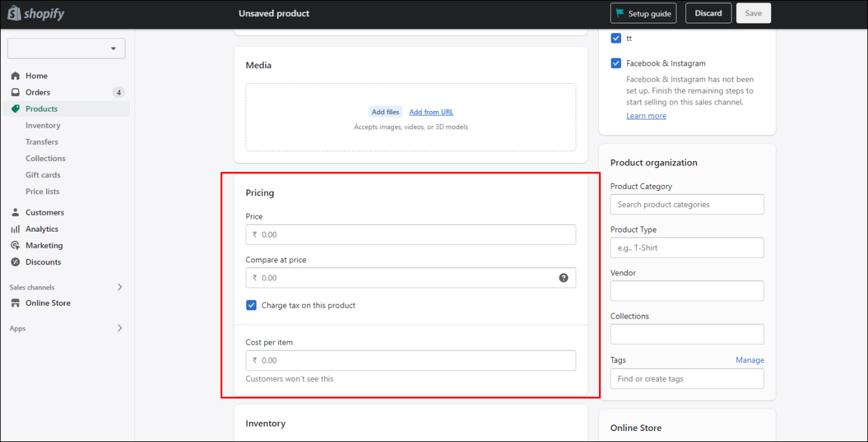Click the Pricing section heading
The width and height of the screenshot is (868, 442).
(260, 193)
